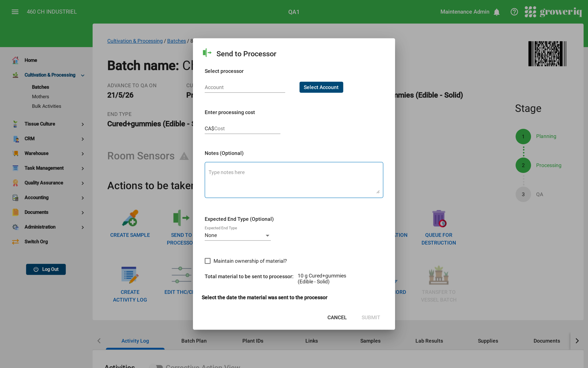
Task: Click the Documents folder icon
Action: [16, 212]
